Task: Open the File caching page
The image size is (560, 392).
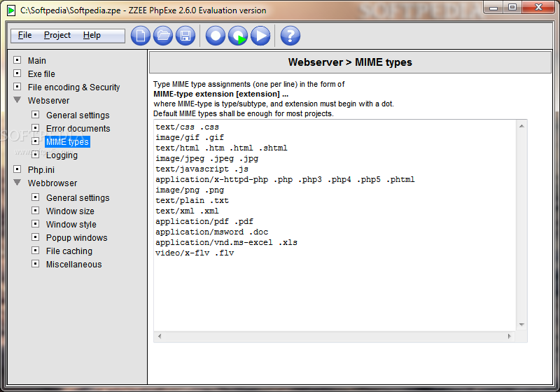Action: tap(69, 251)
